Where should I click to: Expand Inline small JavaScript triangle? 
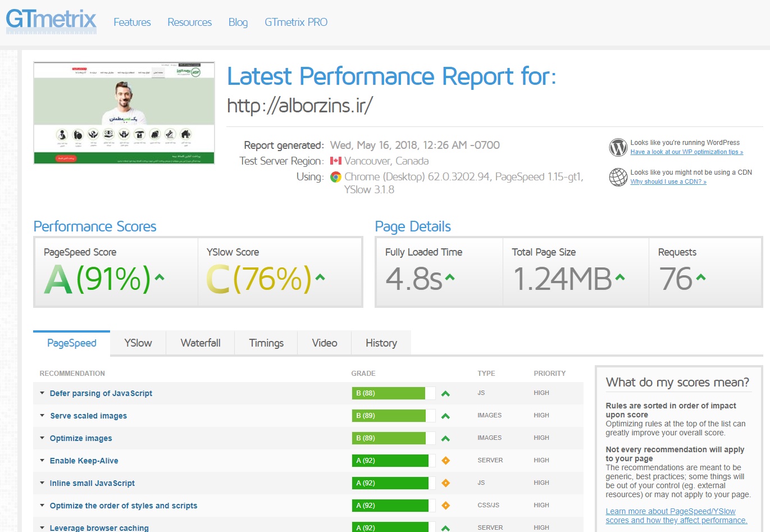tap(42, 483)
